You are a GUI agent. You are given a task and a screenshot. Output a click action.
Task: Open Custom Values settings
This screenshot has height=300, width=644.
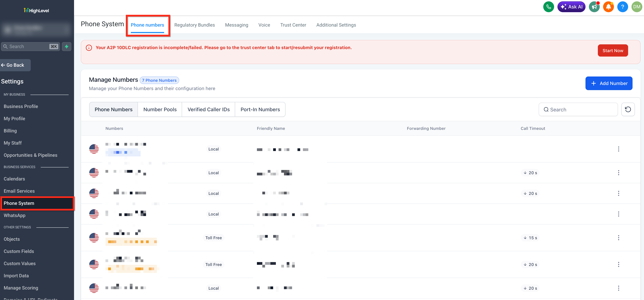click(x=19, y=263)
